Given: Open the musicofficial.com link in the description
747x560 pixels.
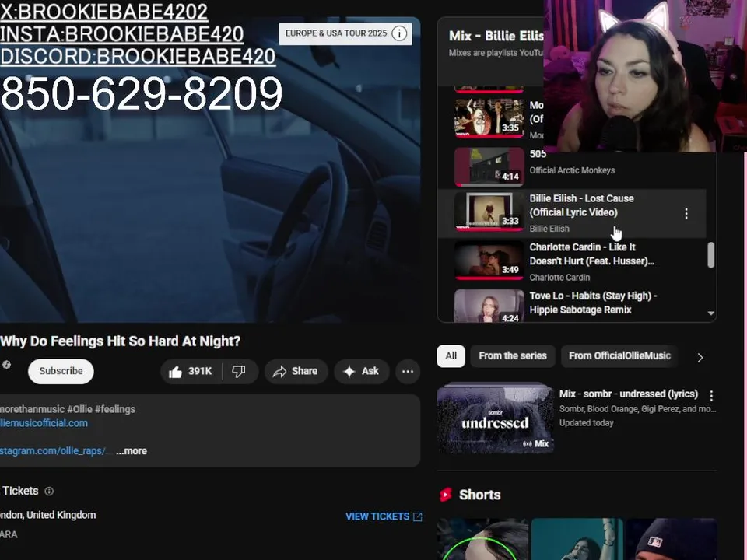Looking at the screenshot, I should 44,423.
